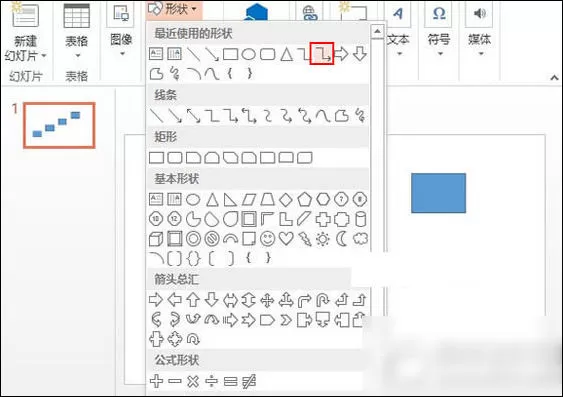The height and width of the screenshot is (397, 563).
Task: Select the heptagon shape labeled 7
Action: 341,199
